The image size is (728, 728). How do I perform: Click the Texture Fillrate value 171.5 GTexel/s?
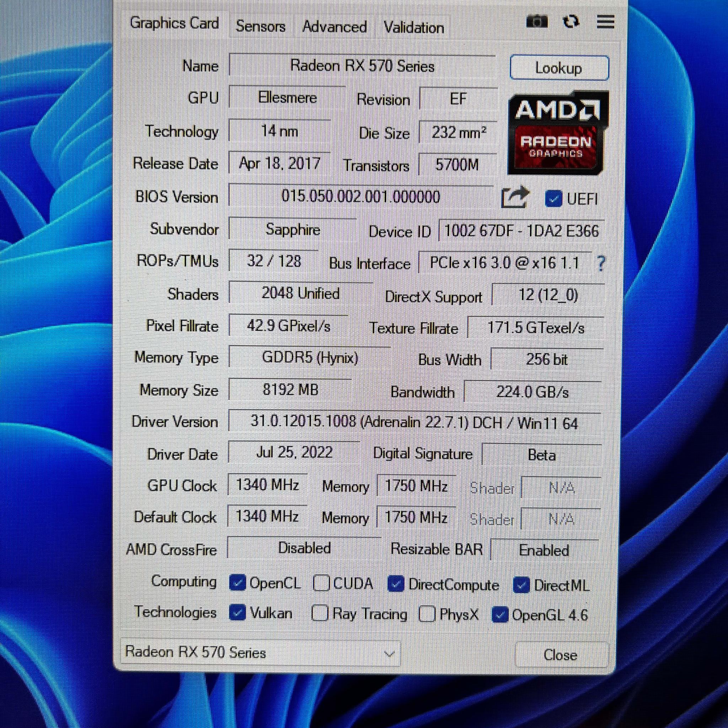coord(536,327)
